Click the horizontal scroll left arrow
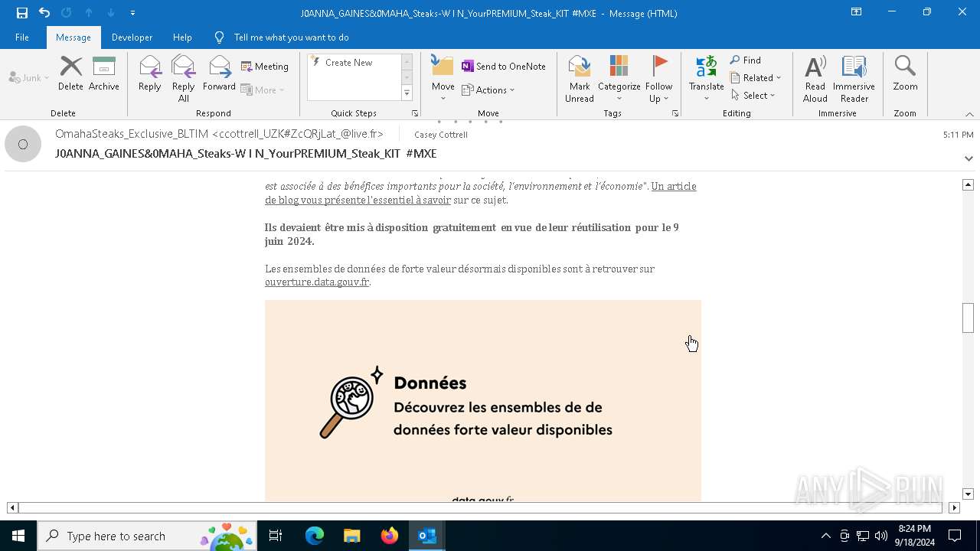This screenshot has height=551, width=980. click(13, 507)
